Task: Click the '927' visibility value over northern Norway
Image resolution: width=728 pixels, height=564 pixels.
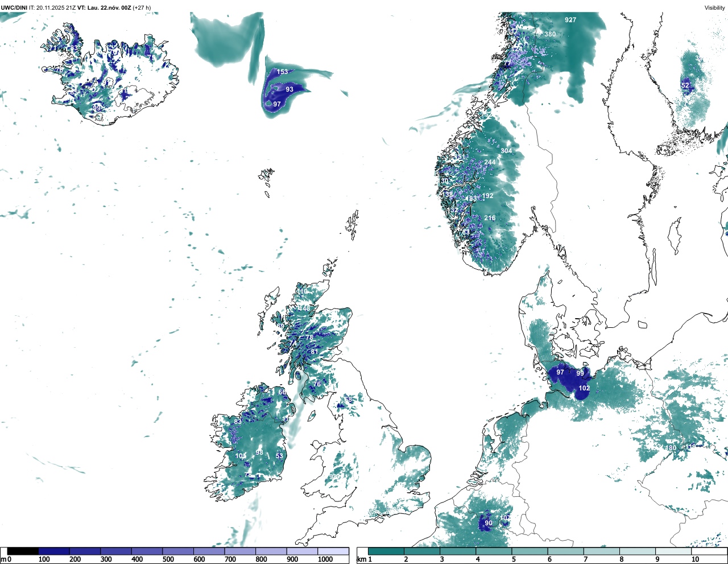Action: [x=570, y=20]
